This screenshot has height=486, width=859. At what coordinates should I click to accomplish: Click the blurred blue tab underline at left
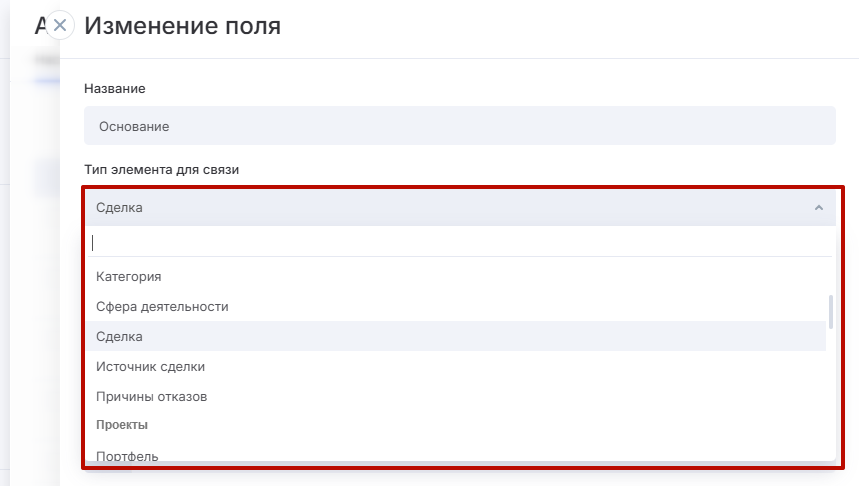pos(47,81)
